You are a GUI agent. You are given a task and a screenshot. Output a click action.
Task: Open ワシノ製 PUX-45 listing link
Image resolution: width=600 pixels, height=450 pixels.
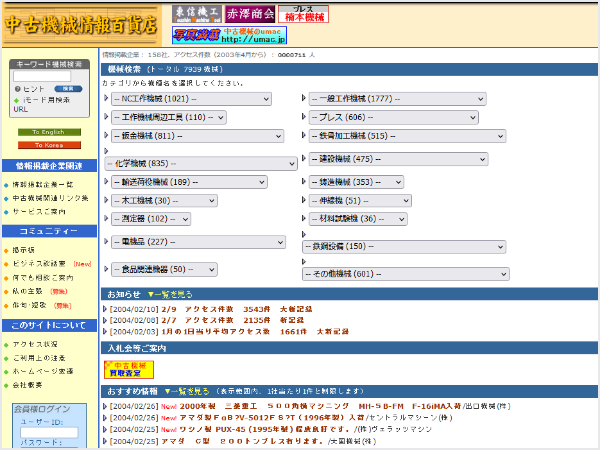(264, 429)
